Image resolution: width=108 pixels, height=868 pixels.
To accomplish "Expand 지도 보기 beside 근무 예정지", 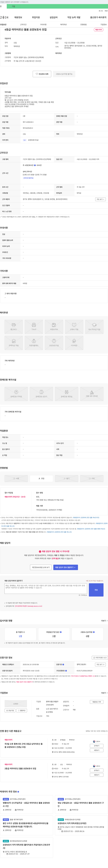I will 100,199.
